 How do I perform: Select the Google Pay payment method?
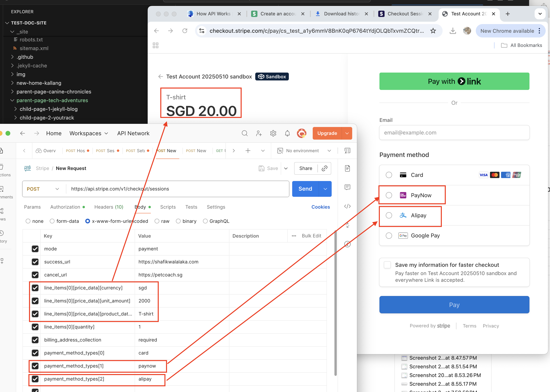pyautogui.click(x=389, y=235)
